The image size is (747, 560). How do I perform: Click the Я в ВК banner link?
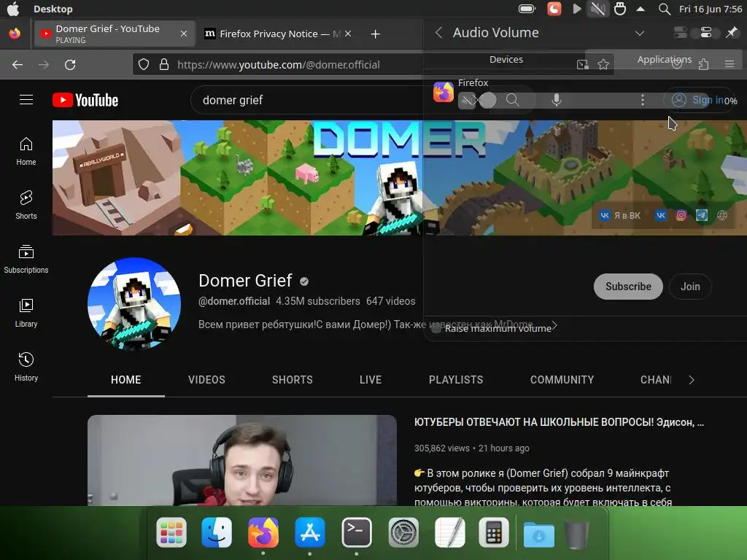(620, 215)
